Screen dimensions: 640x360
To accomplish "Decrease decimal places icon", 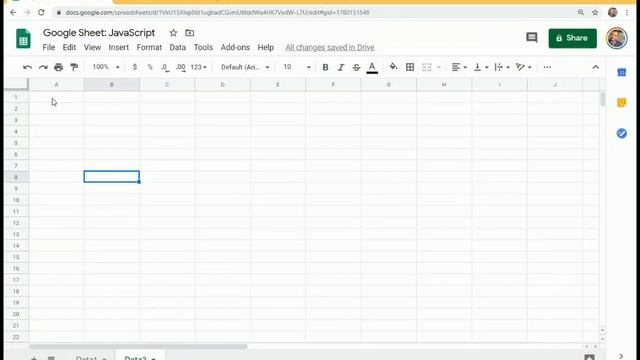I will click(x=164, y=67).
